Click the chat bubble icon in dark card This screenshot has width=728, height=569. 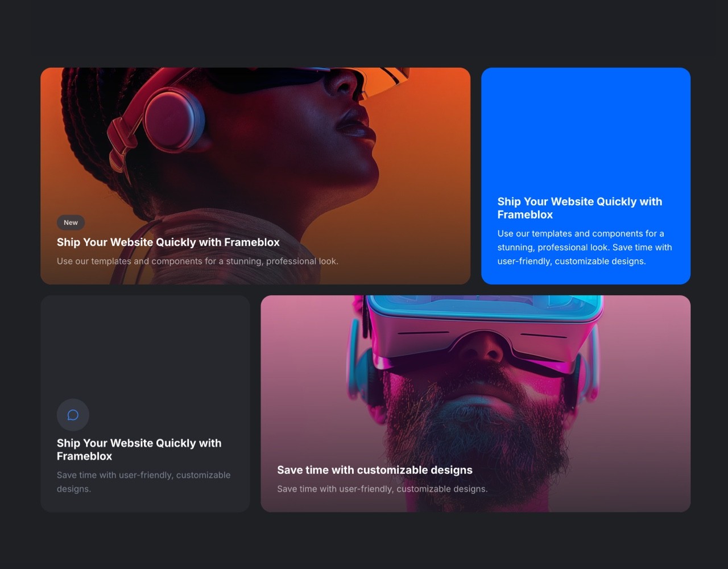click(73, 415)
